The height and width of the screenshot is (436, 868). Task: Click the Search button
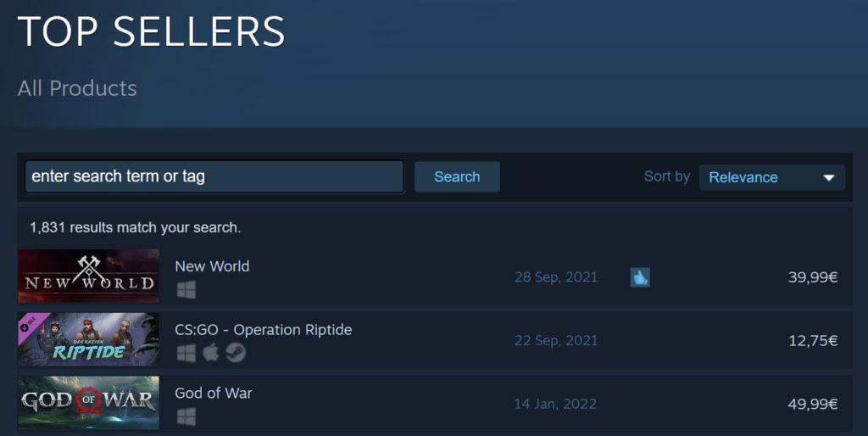(457, 176)
